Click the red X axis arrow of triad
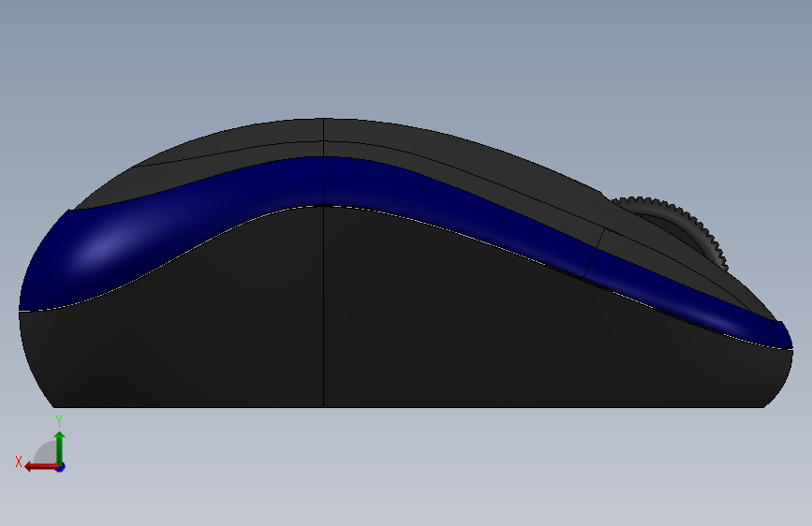Viewport: 812px width, 526px height. pyautogui.click(x=40, y=467)
